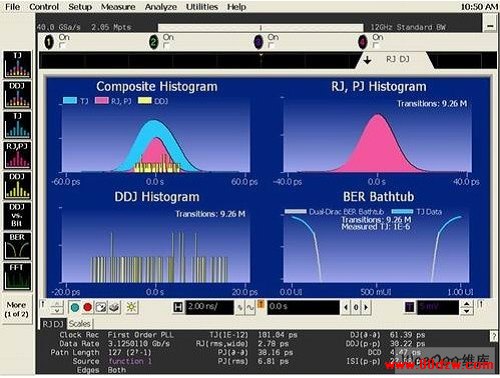Open the Analyze menu
500x378 pixels.
[161, 7]
